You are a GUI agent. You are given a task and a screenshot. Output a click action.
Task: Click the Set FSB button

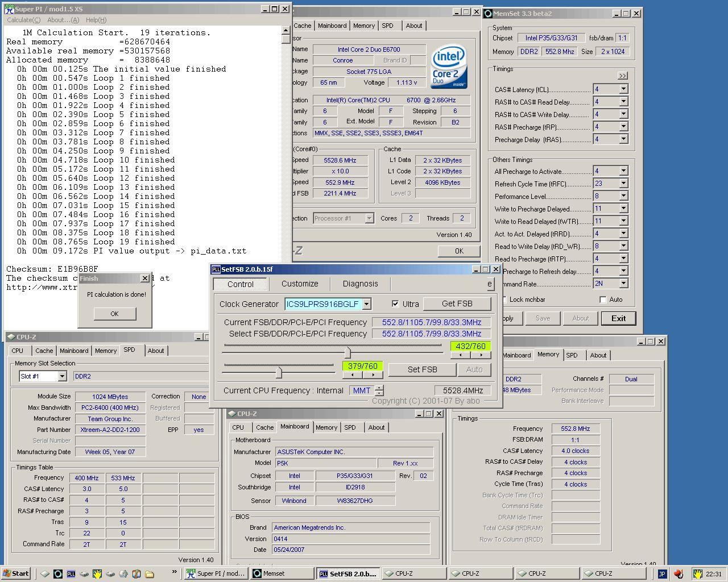click(x=423, y=369)
